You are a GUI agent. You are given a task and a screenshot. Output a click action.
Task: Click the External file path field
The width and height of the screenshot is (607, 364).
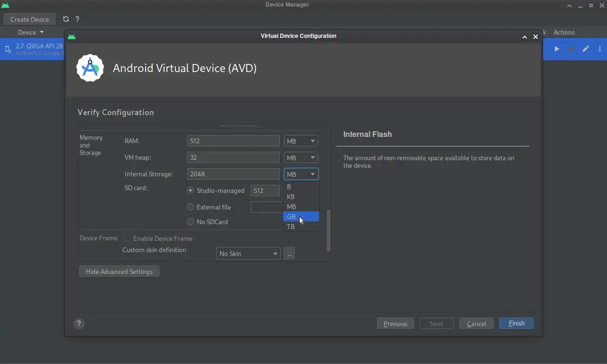(x=267, y=207)
